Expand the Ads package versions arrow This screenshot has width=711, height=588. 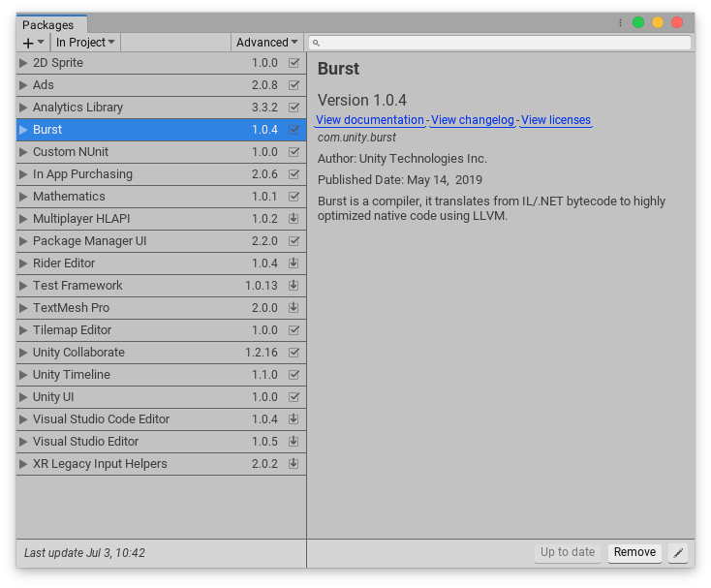24,85
